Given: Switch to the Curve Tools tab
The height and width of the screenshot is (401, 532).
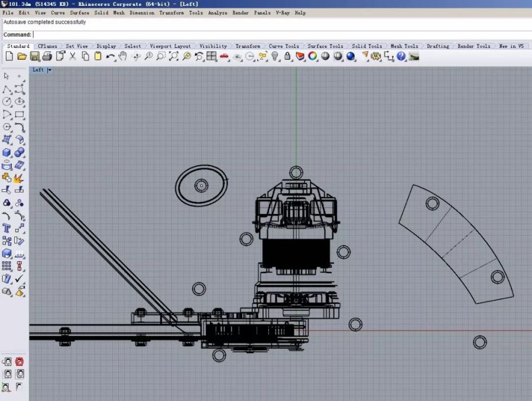Looking at the screenshot, I should click(284, 46).
